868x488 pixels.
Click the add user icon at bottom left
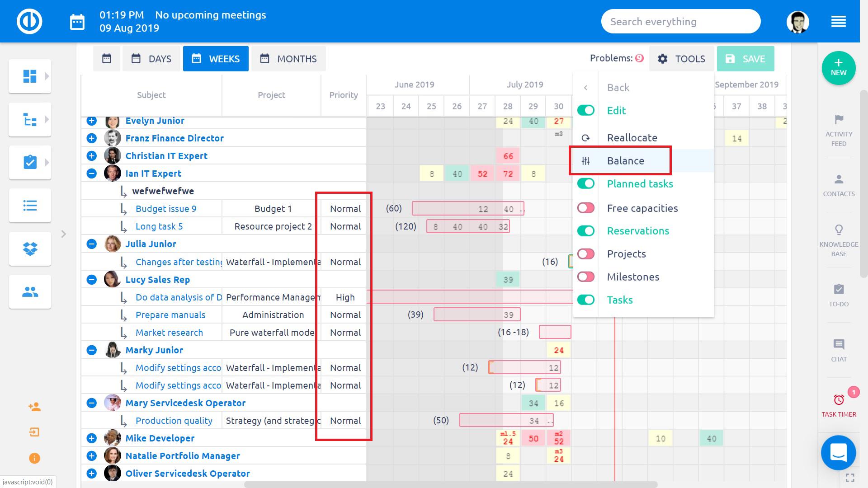34,407
